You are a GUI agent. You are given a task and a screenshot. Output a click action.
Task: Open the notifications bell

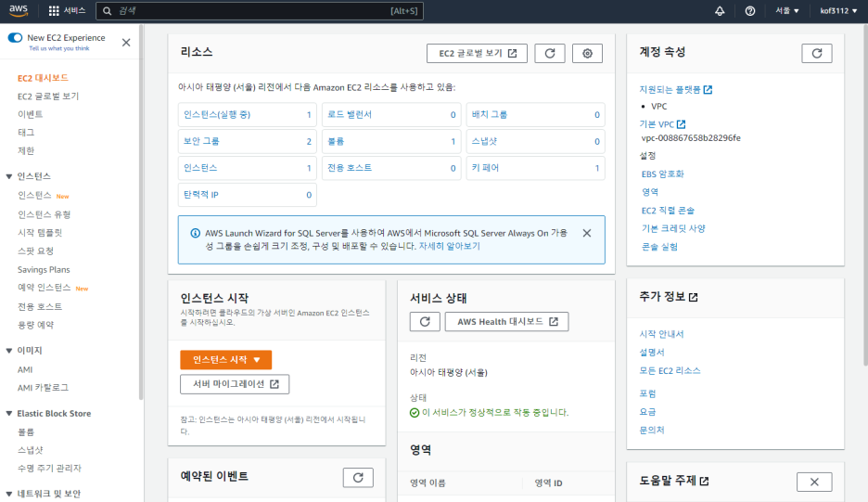pyautogui.click(x=719, y=10)
